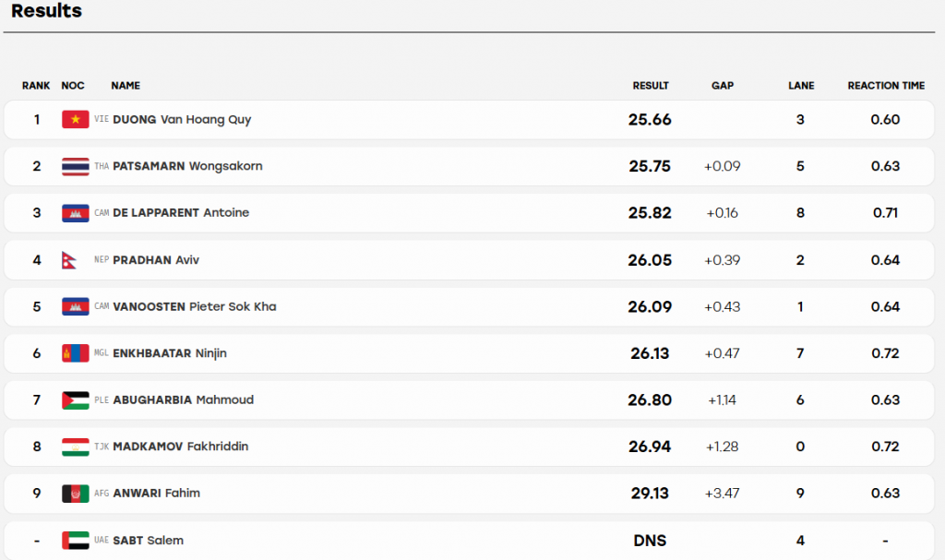Click the Palestine flag icon
945x560 pixels.
coord(76,399)
